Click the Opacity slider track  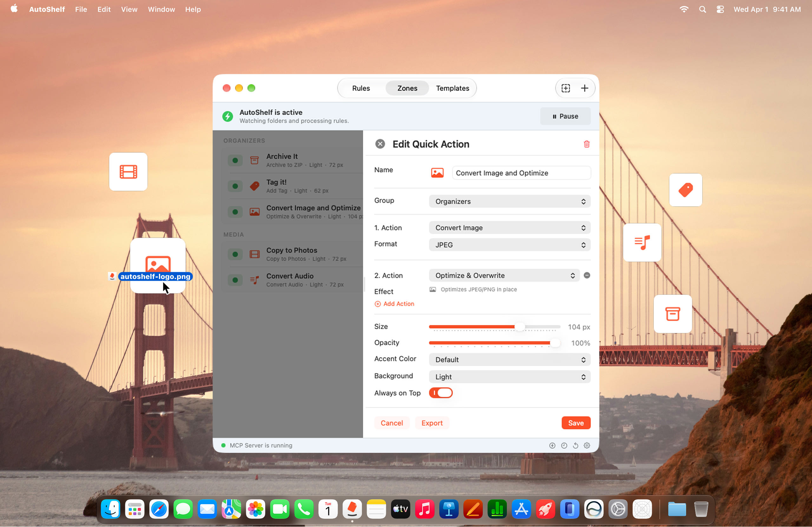tap(494, 343)
